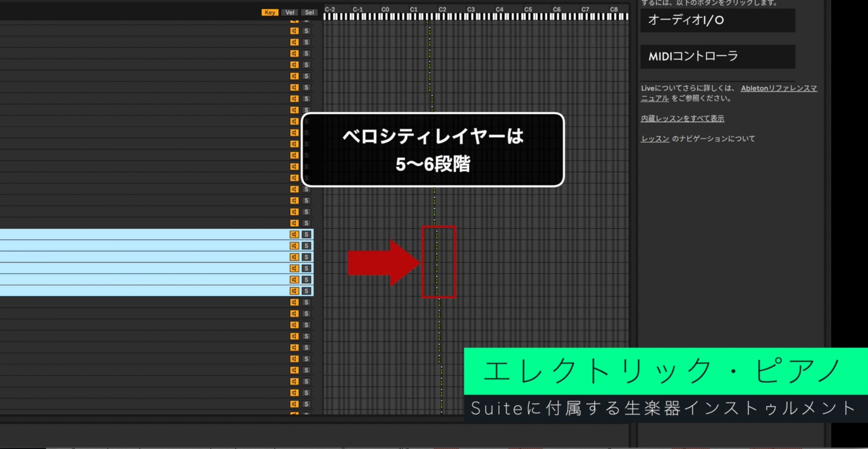Click the C8 label on keyboard ruler
The width and height of the screenshot is (868, 449).
pyautogui.click(x=614, y=9)
